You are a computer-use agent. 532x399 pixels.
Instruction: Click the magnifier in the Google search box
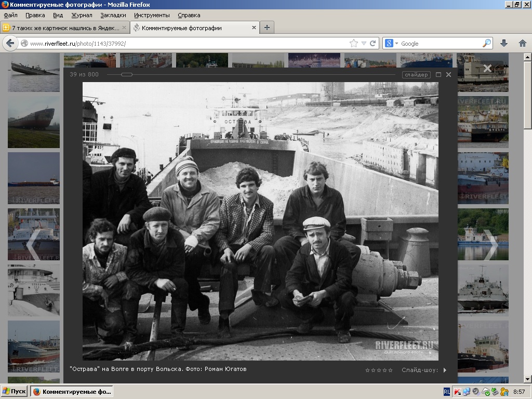tap(487, 44)
